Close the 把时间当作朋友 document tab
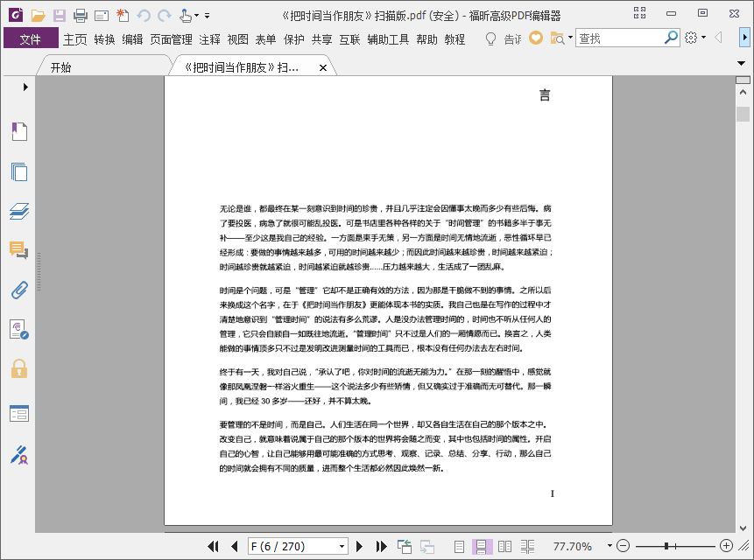This screenshot has height=560, width=754. [x=323, y=67]
